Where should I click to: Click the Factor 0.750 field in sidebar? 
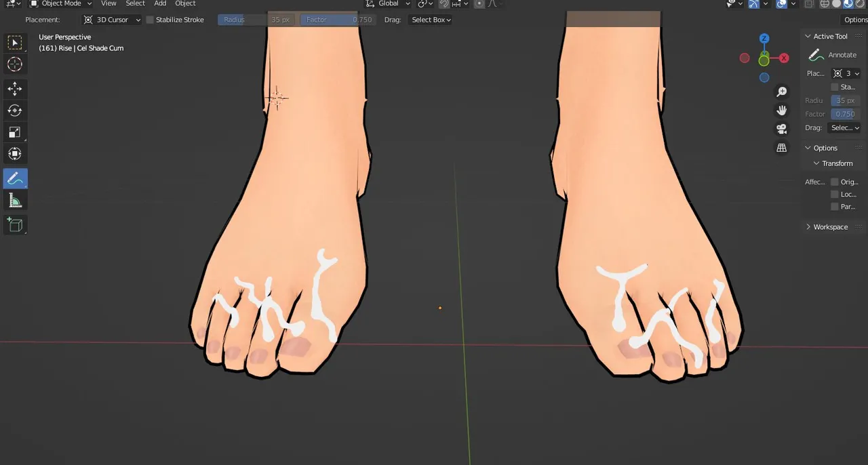(846, 114)
